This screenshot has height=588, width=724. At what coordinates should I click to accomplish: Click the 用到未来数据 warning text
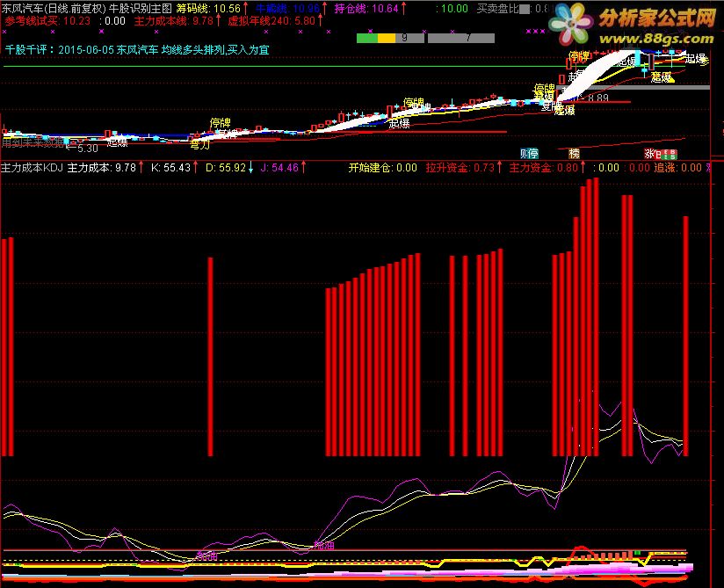click(33, 142)
